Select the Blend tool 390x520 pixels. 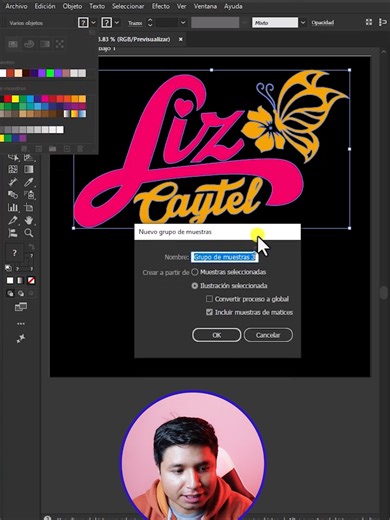(x=13, y=195)
